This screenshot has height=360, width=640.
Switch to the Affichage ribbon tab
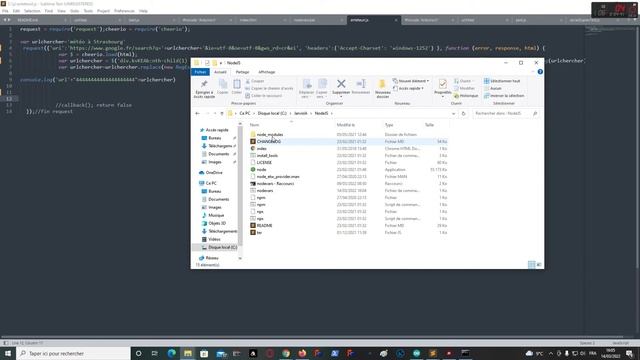267,72
